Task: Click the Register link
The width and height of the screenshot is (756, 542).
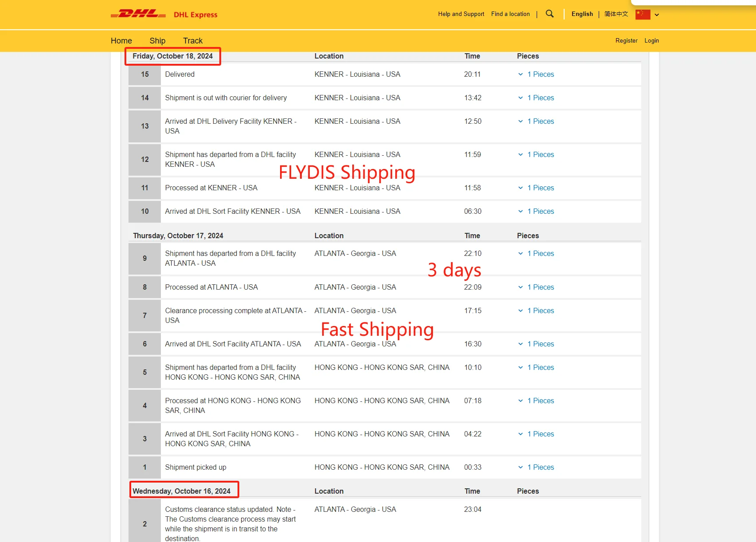Action: (626, 41)
